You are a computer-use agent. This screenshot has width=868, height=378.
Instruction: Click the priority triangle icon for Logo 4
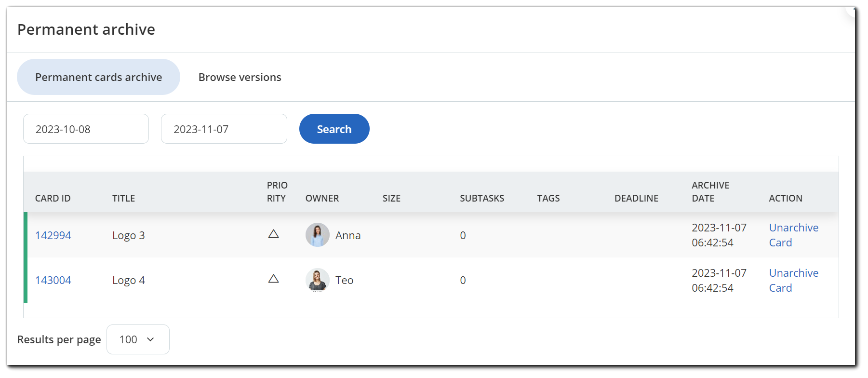point(274,279)
